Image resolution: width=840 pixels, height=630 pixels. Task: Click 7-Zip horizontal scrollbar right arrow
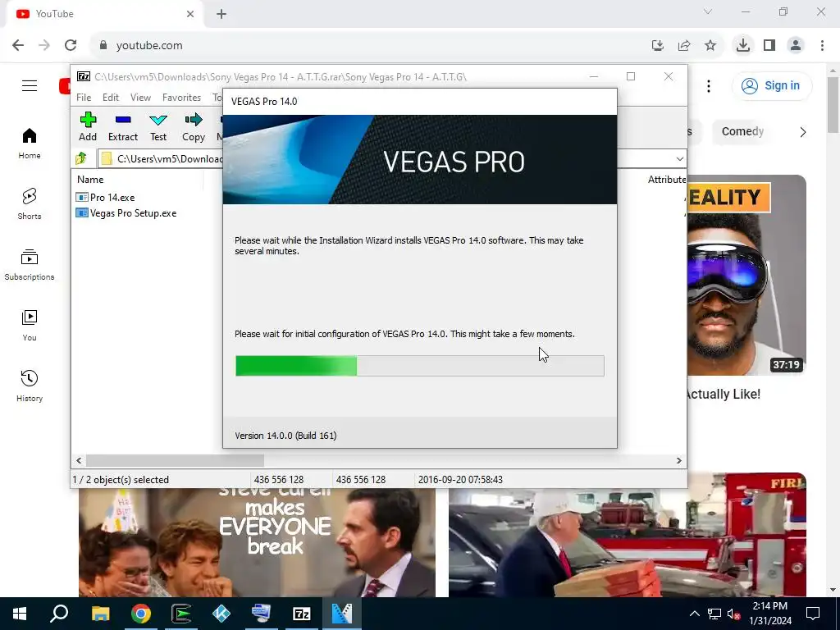point(678,461)
